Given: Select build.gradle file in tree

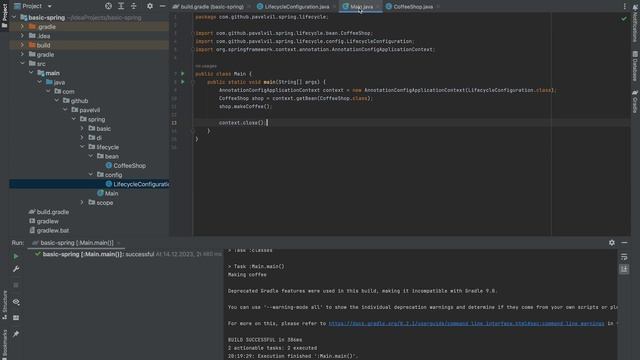Looking at the screenshot, I should [49, 212].
